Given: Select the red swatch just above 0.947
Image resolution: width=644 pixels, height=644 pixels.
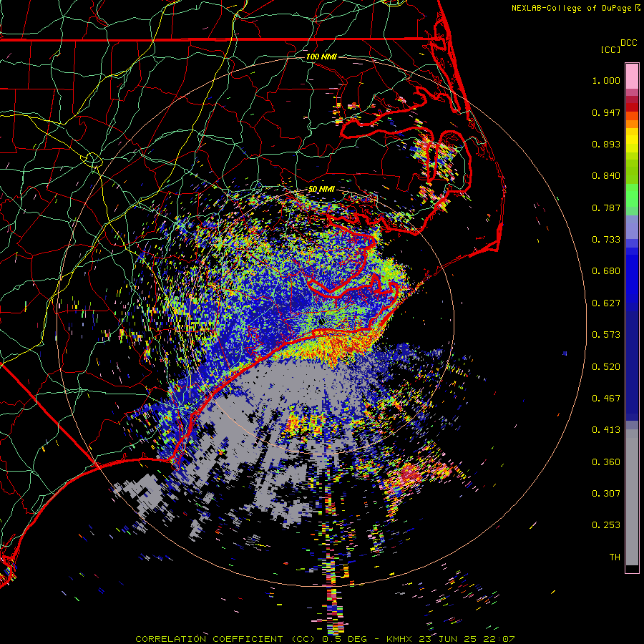Looking at the screenshot, I should point(632,107).
